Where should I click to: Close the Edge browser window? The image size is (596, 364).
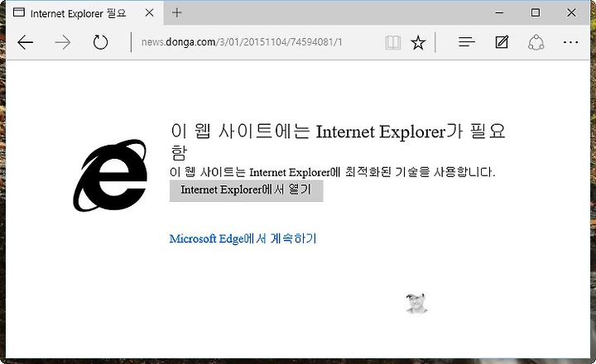pos(571,12)
